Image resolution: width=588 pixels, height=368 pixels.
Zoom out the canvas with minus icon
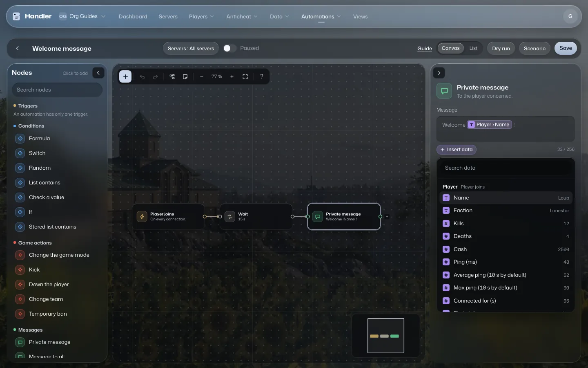tap(202, 76)
